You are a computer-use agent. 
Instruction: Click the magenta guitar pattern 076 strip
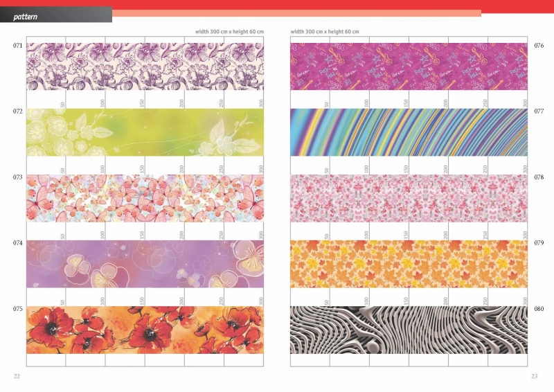[409, 66]
